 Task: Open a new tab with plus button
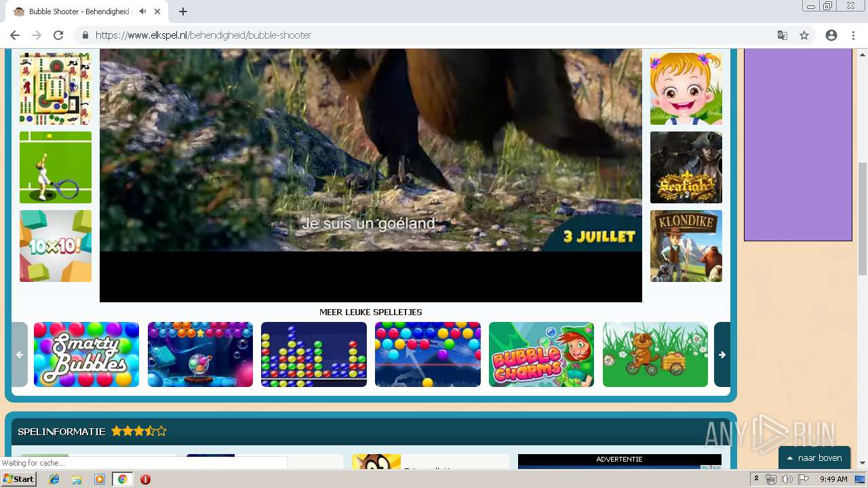coord(182,12)
